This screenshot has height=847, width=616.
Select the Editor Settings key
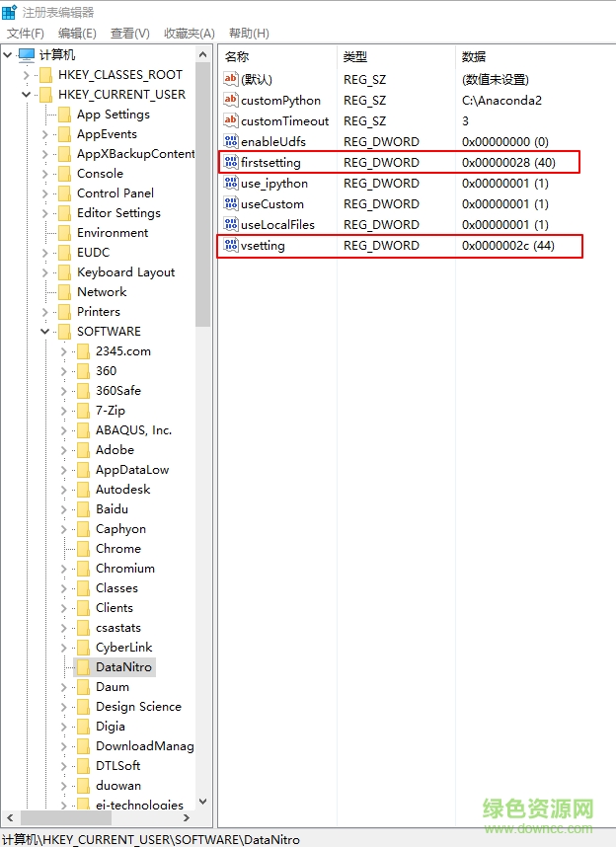(x=118, y=213)
